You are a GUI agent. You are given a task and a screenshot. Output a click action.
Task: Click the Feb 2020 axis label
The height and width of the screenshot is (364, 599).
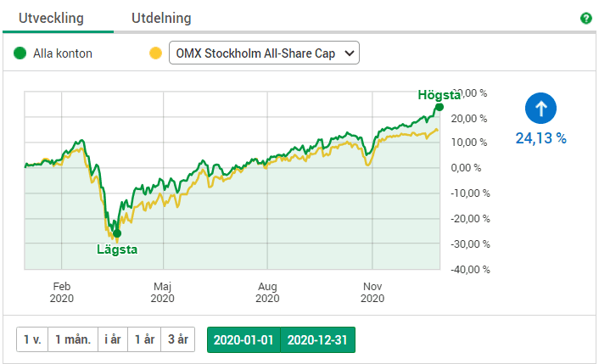[x=61, y=292]
